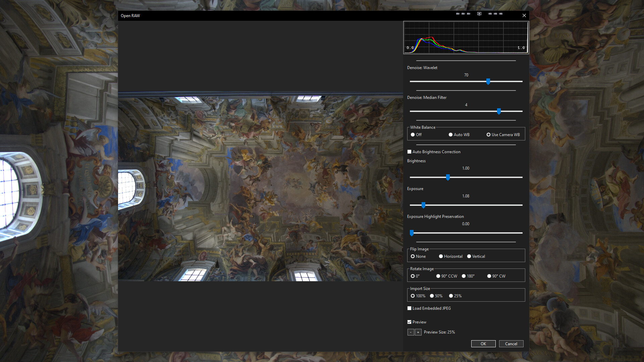The image size is (644, 362).
Task: Click the leftmost window-position icon in the title bar
Action: coord(458,14)
